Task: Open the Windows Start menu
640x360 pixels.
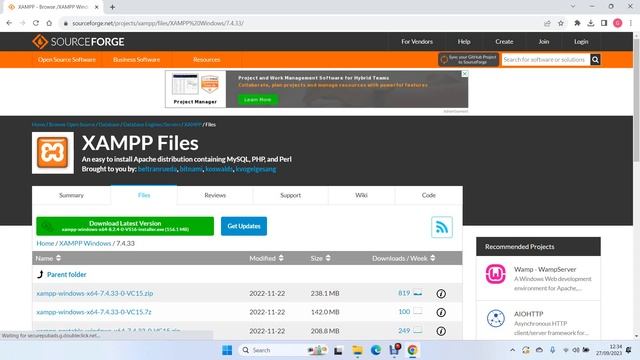Action: [227, 350]
